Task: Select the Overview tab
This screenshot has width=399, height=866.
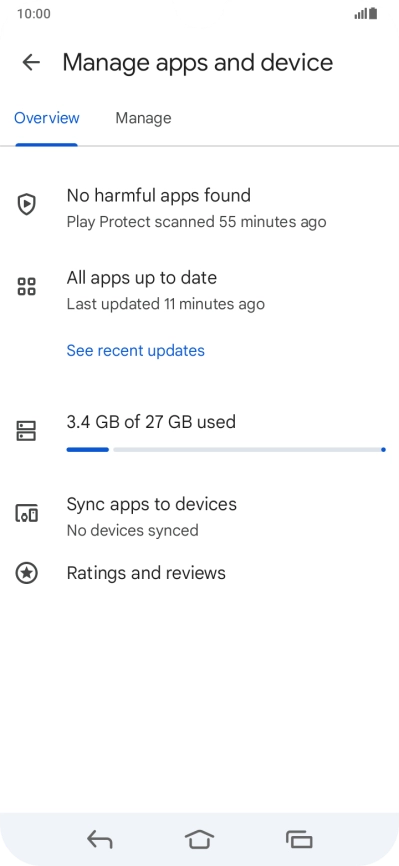Action: 46,118
